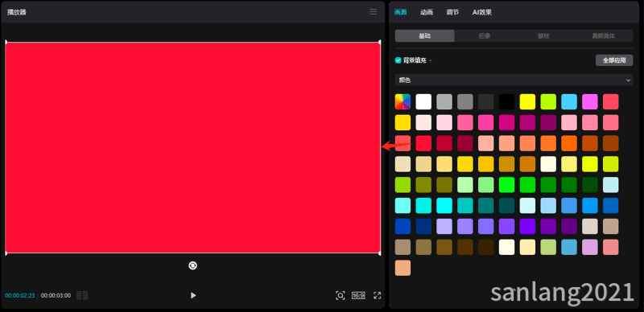The image size is (644, 312).
Task: Pick the light gray swatch
Action: coord(444,101)
